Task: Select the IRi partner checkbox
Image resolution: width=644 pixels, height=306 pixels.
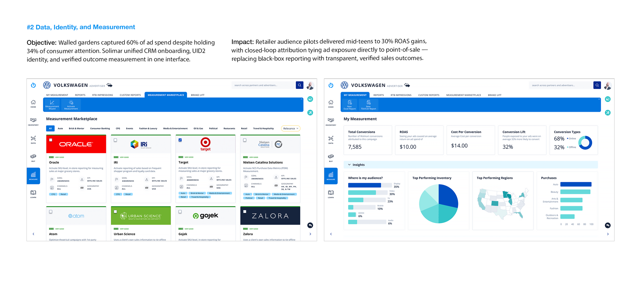Action: pyautogui.click(x=115, y=140)
